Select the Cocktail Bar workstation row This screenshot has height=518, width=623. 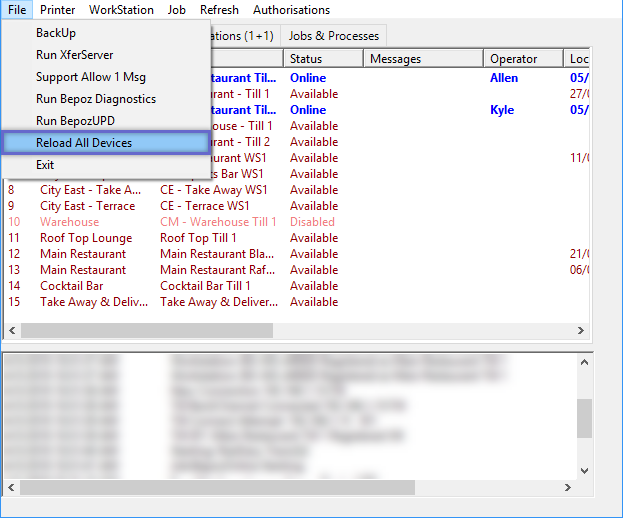71,286
